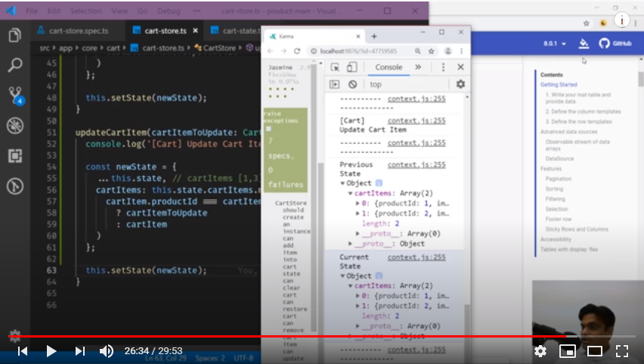
Task: Click the Getting Started contents link
Action: click(x=559, y=85)
